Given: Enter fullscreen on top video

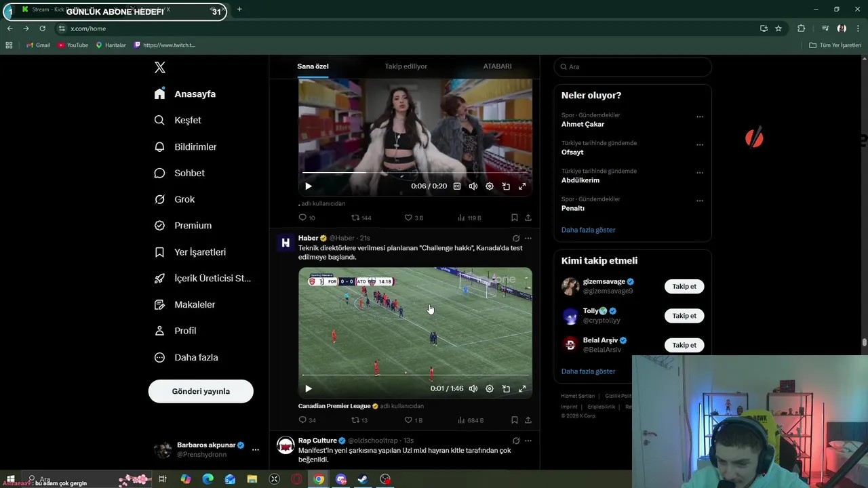Looking at the screenshot, I should click(x=522, y=186).
